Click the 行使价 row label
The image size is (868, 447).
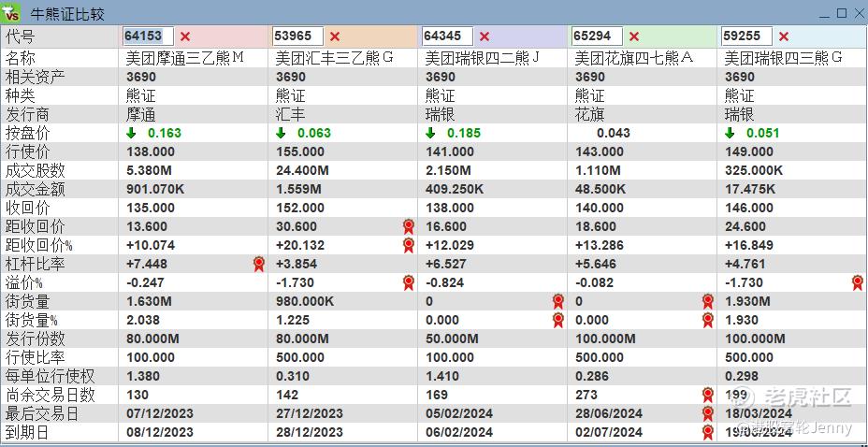(x=27, y=151)
